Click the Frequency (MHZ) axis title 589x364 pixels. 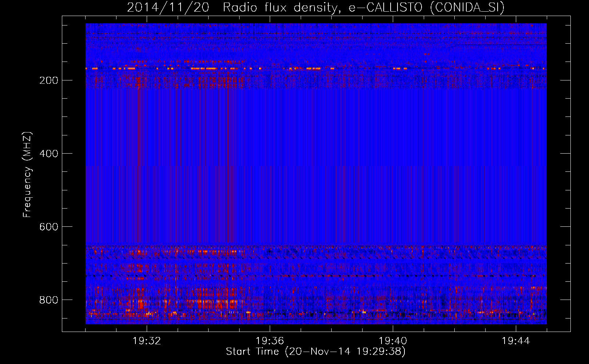(x=27, y=174)
